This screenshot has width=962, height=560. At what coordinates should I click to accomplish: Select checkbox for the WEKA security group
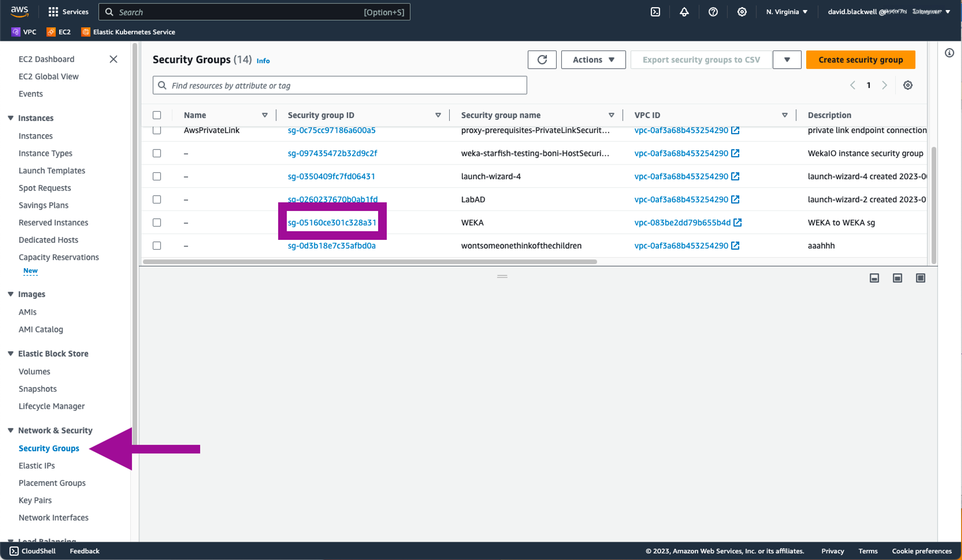157,223
